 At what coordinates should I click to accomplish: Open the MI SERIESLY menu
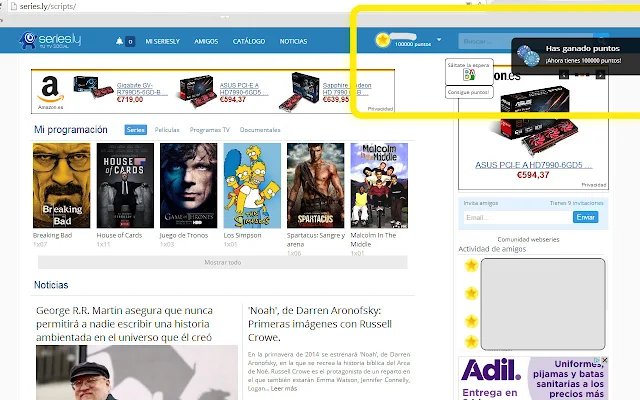click(162, 41)
